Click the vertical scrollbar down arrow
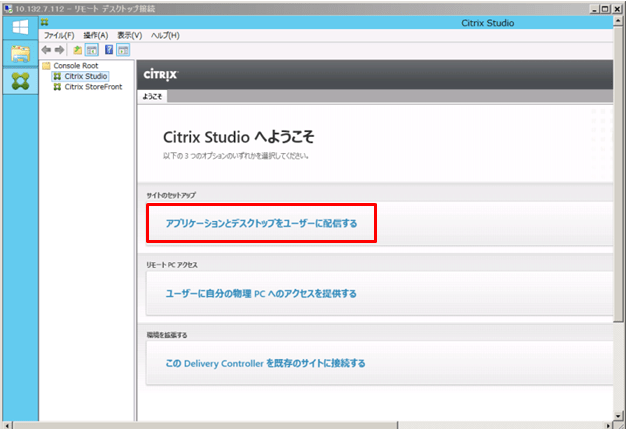The height and width of the screenshot is (429, 626). [x=618, y=415]
